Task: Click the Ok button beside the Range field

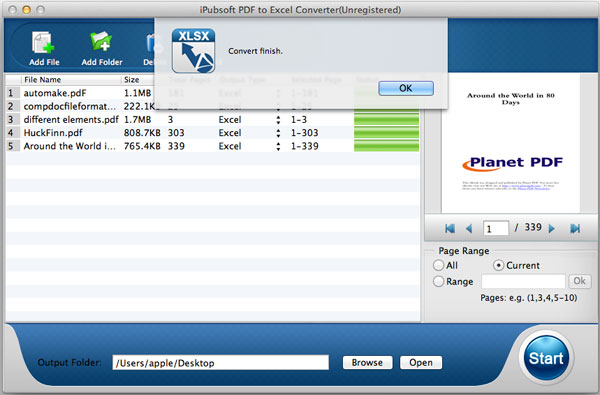Action: (579, 281)
